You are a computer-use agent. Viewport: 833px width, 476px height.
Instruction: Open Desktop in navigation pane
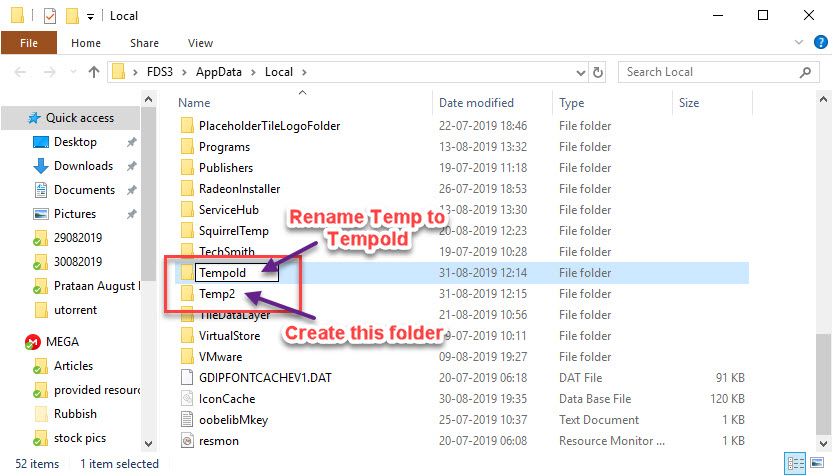[75, 142]
